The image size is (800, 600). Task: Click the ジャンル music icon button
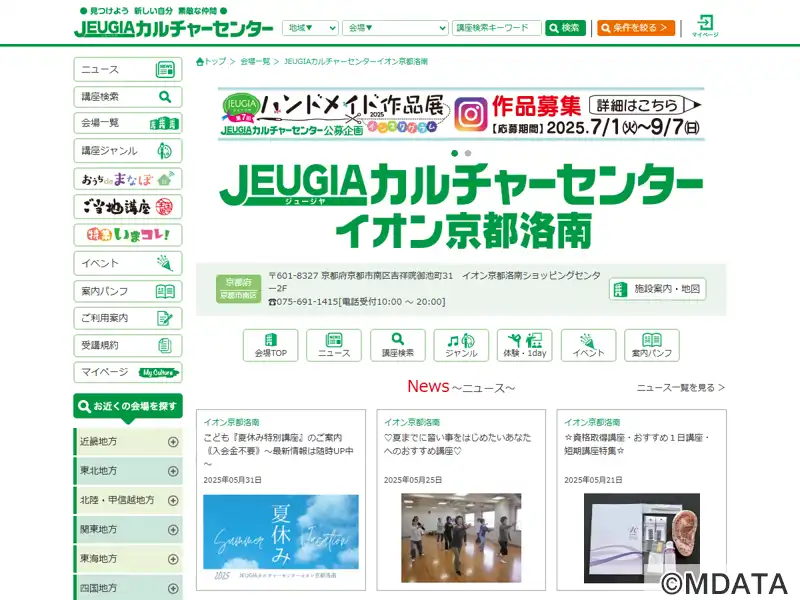tap(461, 345)
